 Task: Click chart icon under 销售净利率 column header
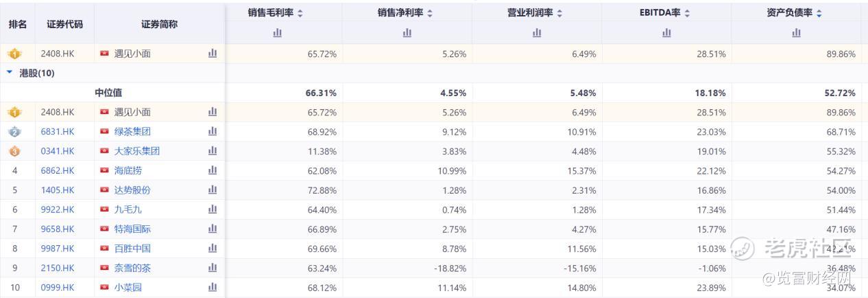point(407,32)
